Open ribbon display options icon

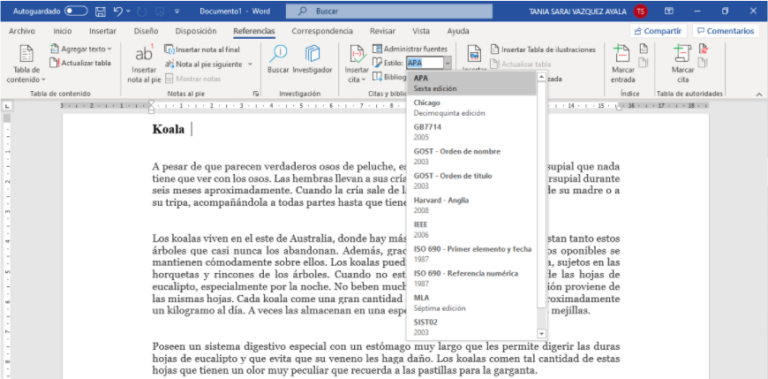pos(669,11)
